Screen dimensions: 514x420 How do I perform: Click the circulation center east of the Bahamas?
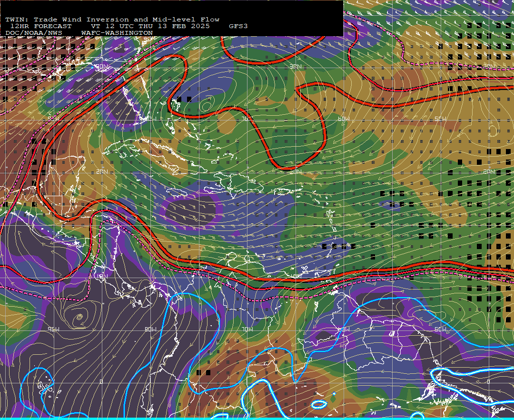pyautogui.click(x=207, y=106)
